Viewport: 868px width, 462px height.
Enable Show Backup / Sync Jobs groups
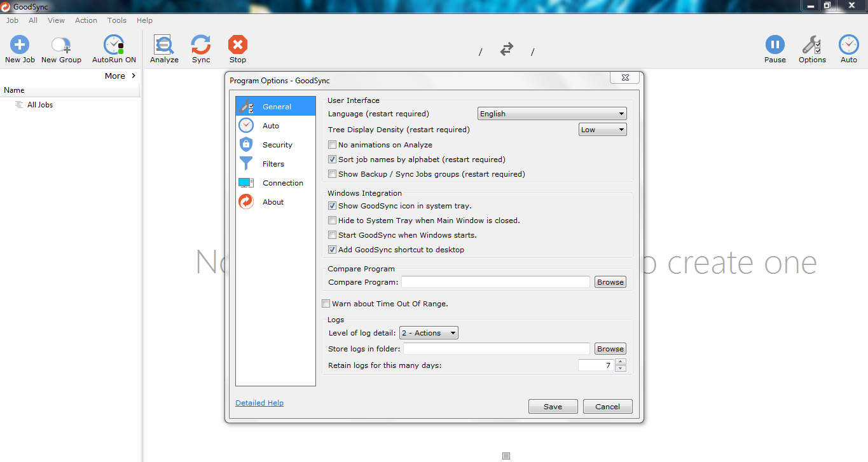point(332,174)
